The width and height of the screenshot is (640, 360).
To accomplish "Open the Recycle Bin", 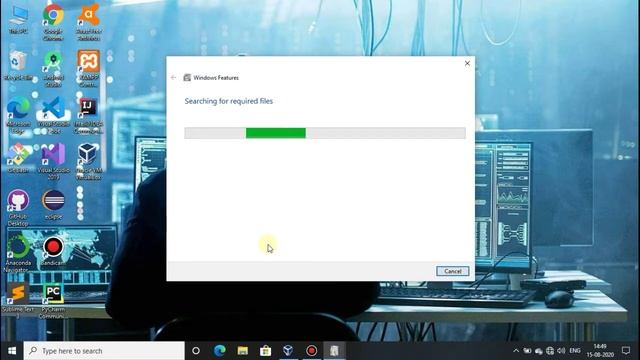I will tap(18, 65).
